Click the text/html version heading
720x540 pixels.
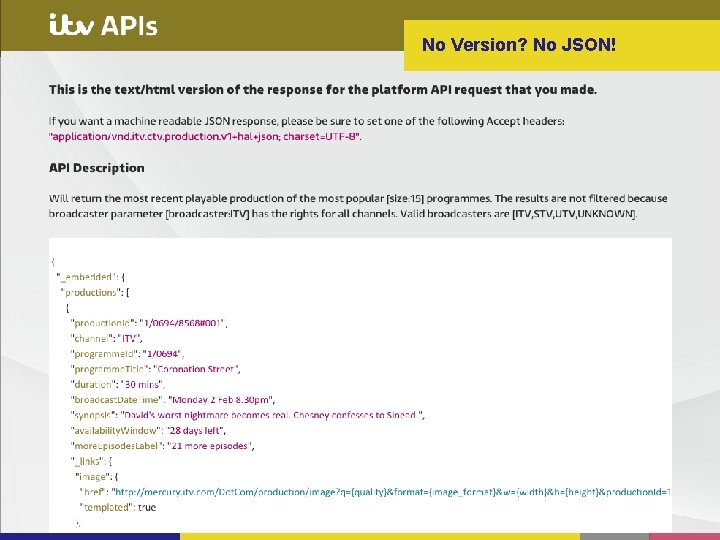click(x=323, y=90)
